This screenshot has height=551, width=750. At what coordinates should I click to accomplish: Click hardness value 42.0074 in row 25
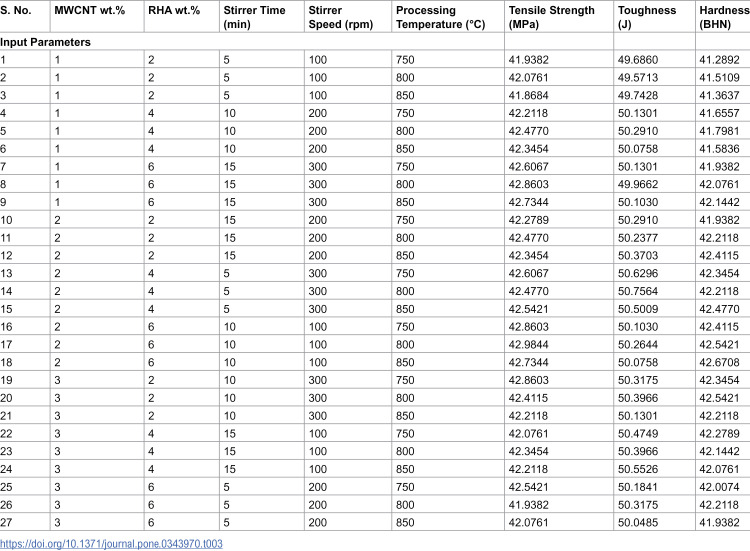click(x=719, y=487)
